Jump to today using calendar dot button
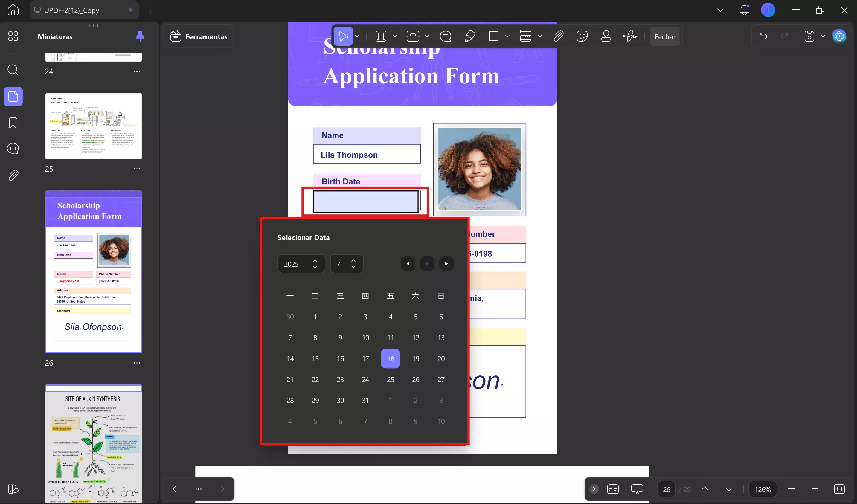Screen dimensions: 857x504 point(427,264)
